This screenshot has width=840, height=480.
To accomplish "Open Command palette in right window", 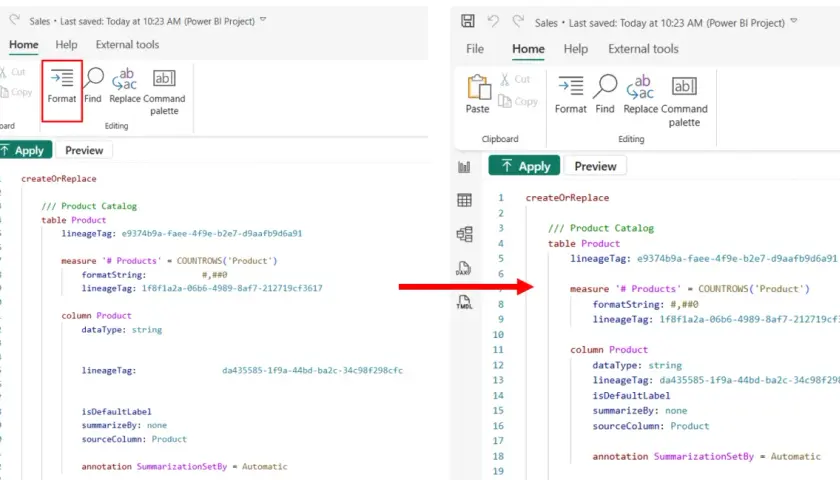I will (684, 86).
